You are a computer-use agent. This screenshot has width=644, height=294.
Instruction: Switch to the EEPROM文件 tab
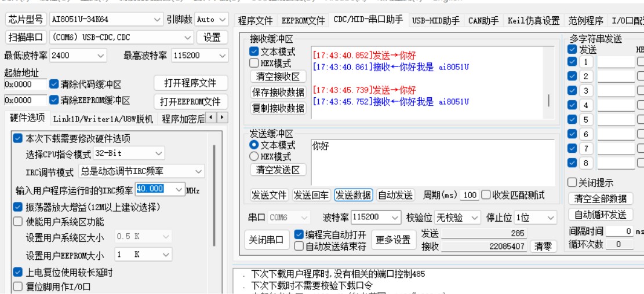point(303,20)
